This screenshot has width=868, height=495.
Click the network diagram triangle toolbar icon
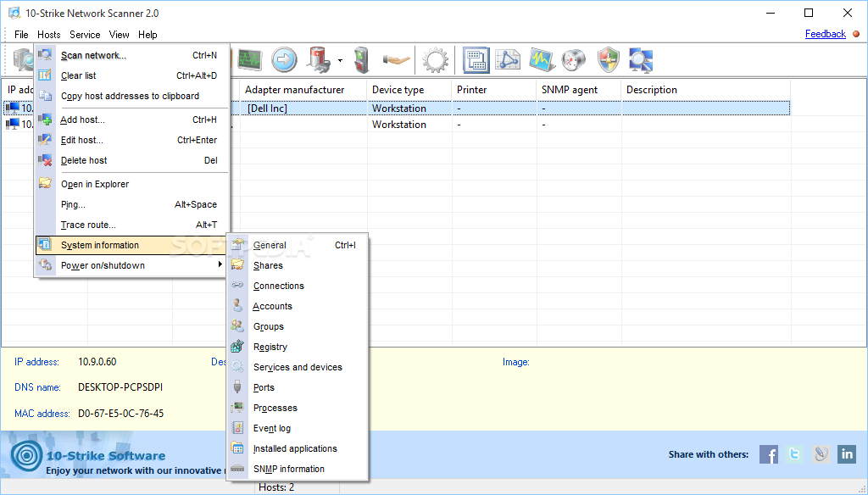[x=508, y=59]
